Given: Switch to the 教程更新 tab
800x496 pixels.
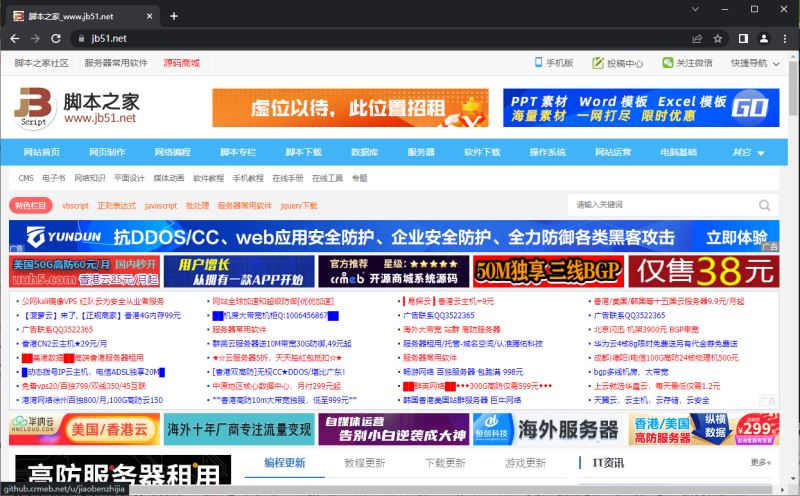Looking at the screenshot, I should [x=365, y=463].
